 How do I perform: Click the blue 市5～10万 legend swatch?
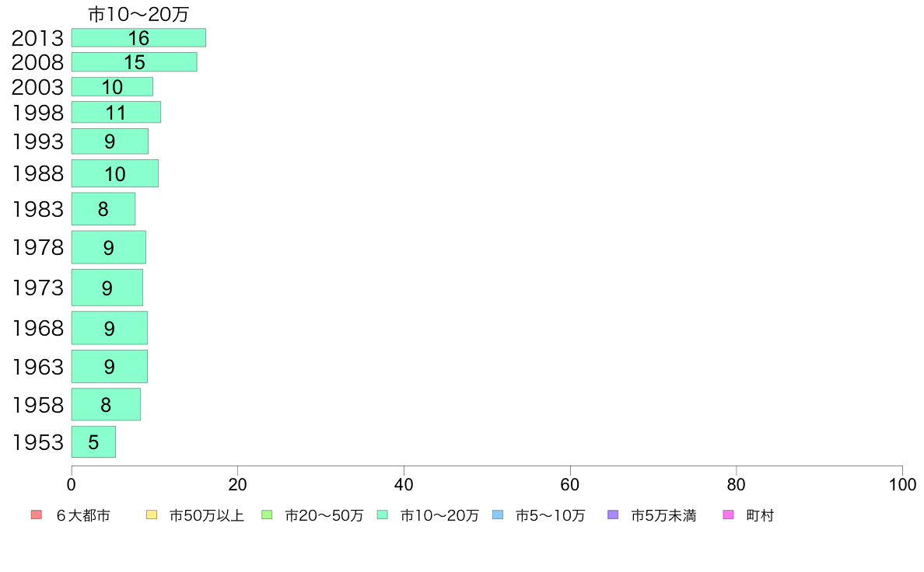(498, 514)
